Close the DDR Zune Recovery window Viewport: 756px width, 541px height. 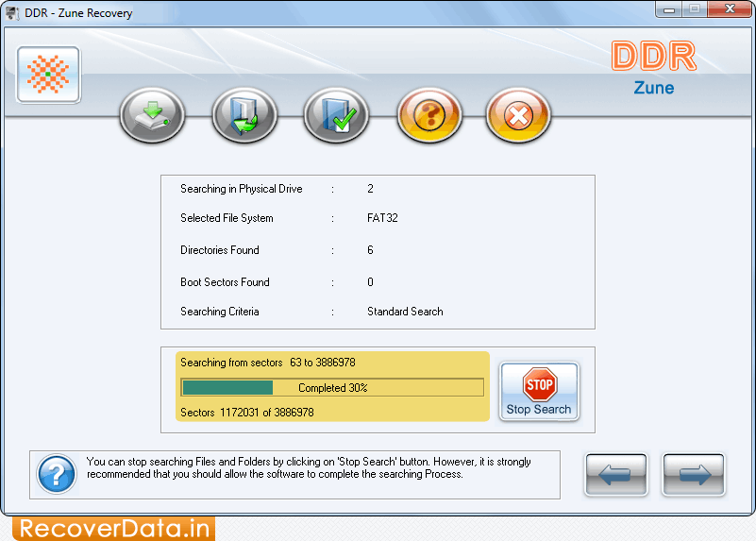click(x=730, y=9)
